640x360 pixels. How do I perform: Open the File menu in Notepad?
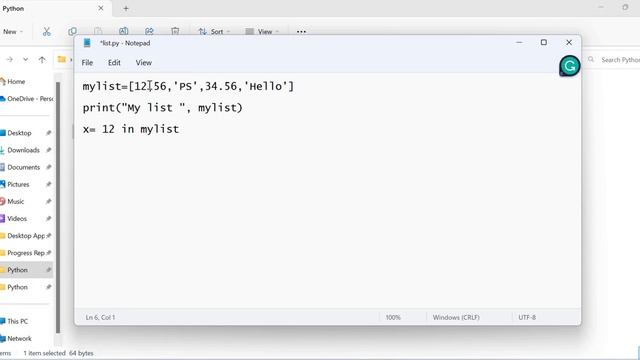(x=87, y=62)
